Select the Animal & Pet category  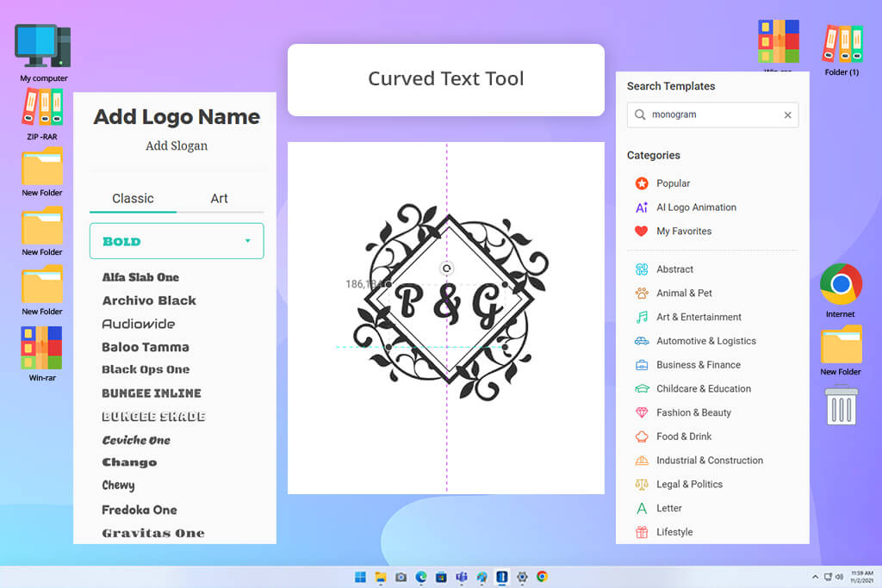pos(673,293)
